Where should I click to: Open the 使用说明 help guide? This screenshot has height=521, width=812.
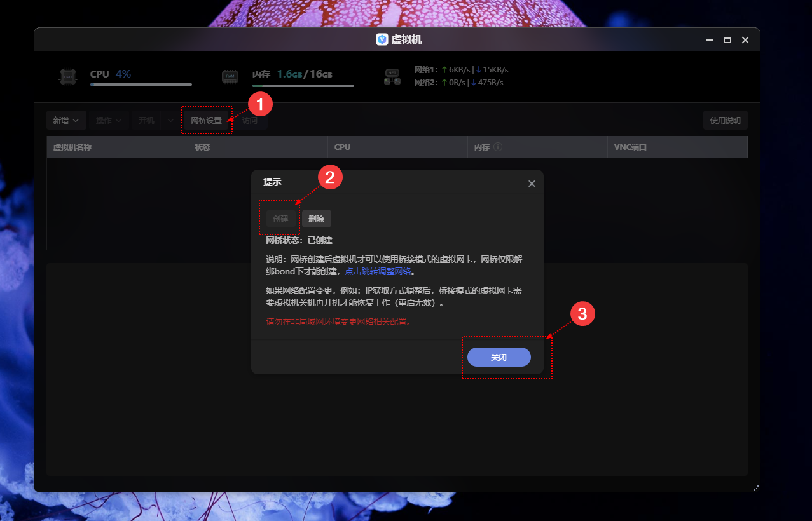[725, 119]
